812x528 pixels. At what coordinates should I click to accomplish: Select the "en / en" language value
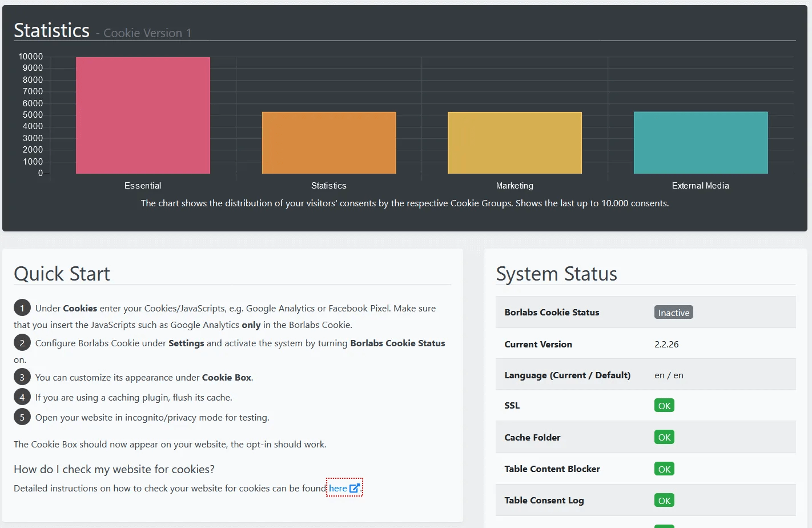[669, 375]
